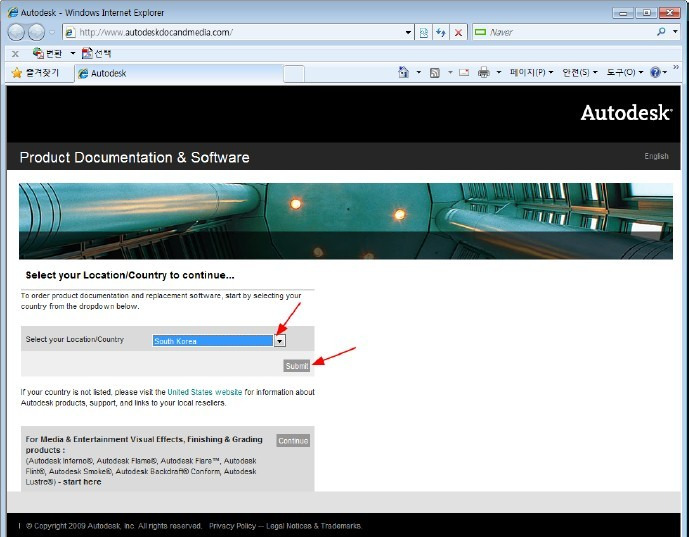The width and height of the screenshot is (689, 537).
Task: Open the recent pages dropdown arrow
Action: [52, 33]
